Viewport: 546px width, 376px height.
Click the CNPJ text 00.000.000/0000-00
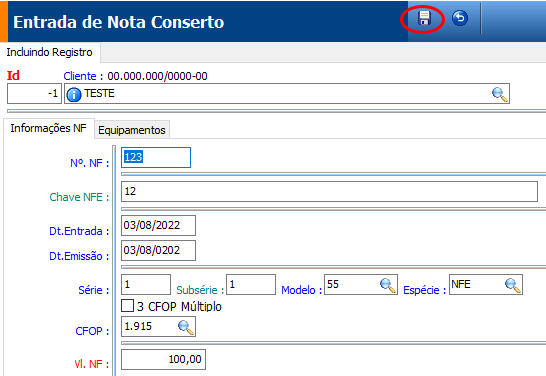coord(157,76)
